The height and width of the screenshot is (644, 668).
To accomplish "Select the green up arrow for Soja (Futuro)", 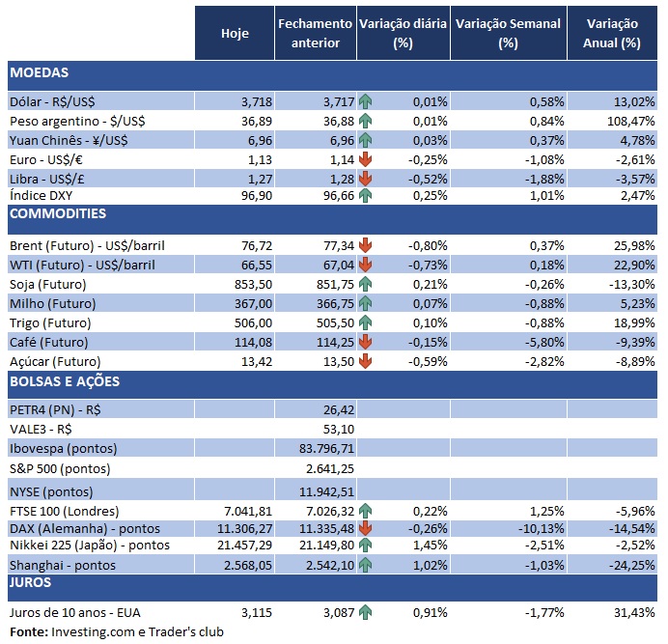I will click(365, 285).
